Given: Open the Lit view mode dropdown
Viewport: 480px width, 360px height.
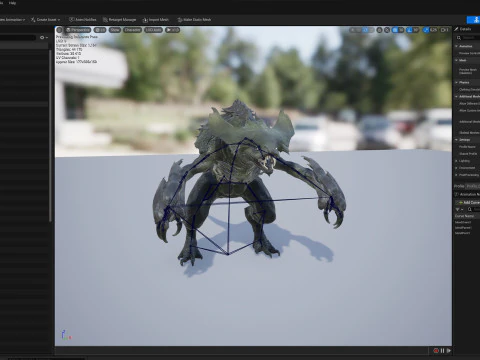Looking at the screenshot, I should pos(100,30).
